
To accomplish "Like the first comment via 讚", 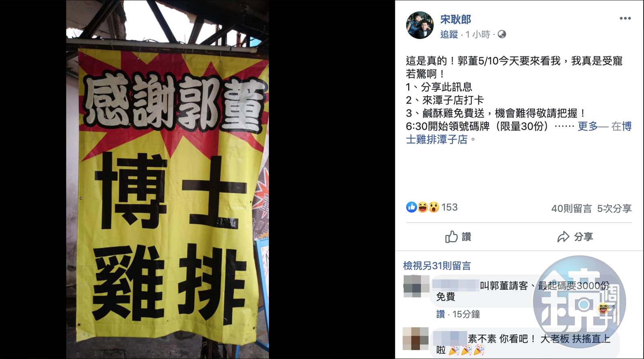I will tap(441, 314).
